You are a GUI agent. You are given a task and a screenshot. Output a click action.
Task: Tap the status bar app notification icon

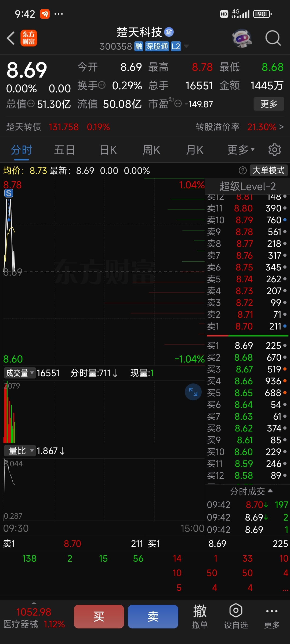[x=45, y=14]
